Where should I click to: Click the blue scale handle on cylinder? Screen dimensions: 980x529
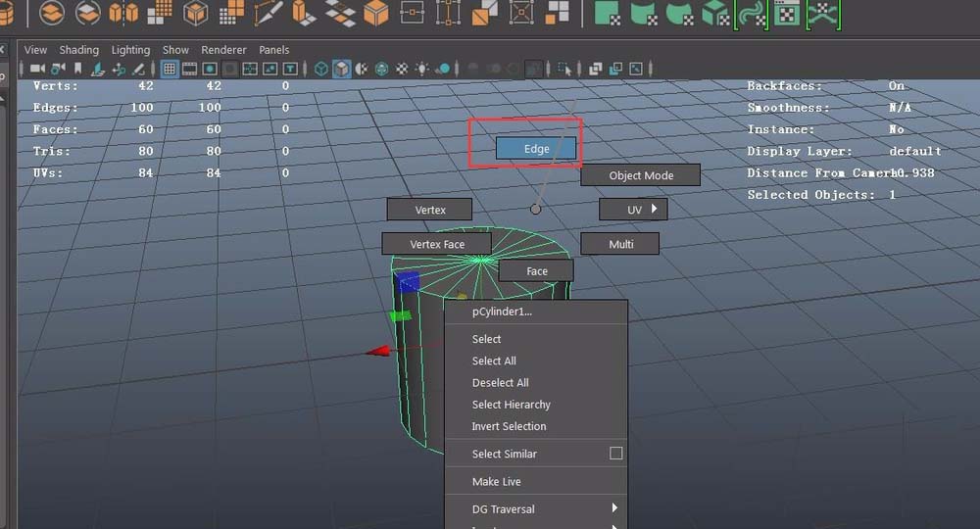tap(409, 282)
